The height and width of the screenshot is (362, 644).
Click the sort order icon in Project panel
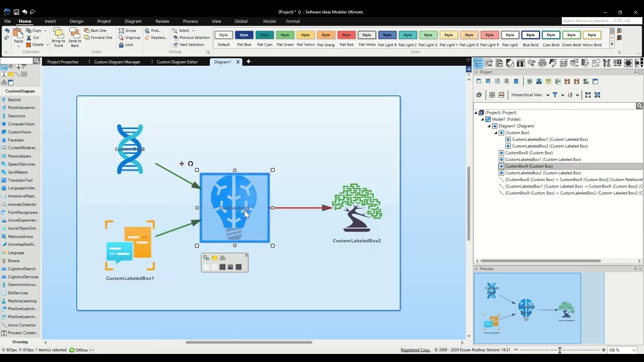click(x=570, y=95)
